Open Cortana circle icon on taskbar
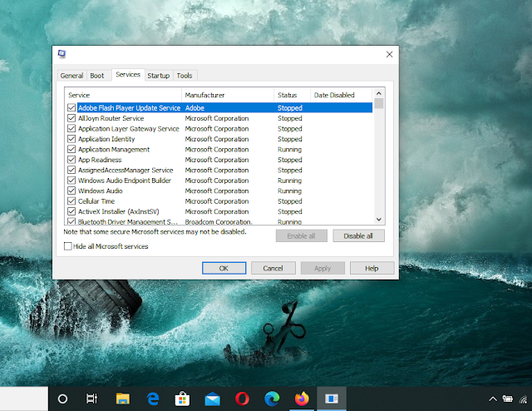532x411 pixels. point(62,399)
